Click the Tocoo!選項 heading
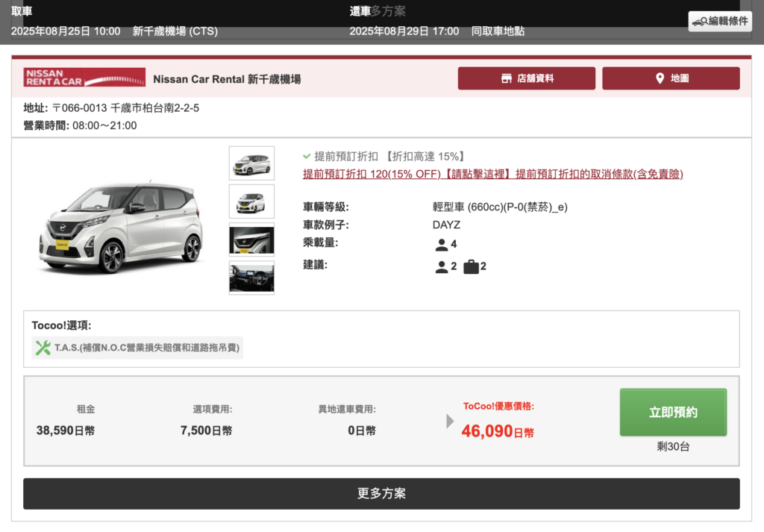 (x=61, y=325)
